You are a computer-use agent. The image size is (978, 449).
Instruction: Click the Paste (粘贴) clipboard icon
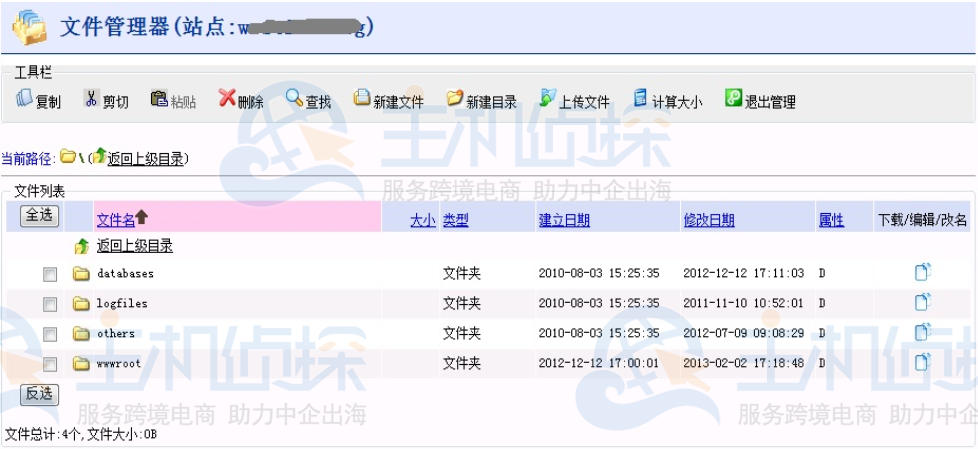[x=159, y=99]
